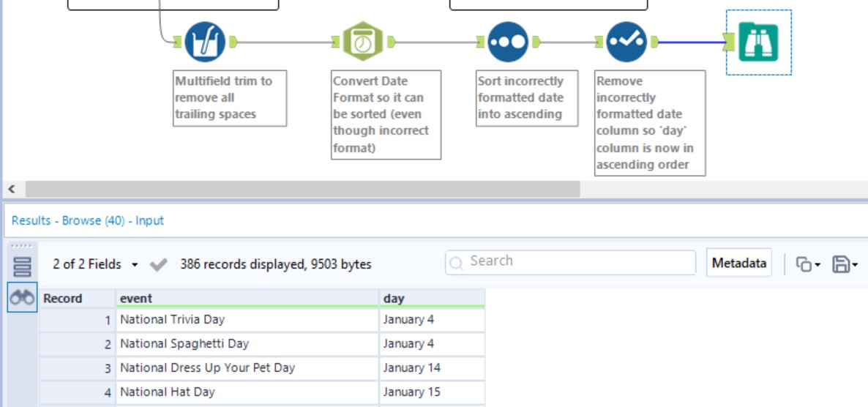Select the 'National Trivia Day' cell
Screen dimensions: 868x407
click(246, 320)
